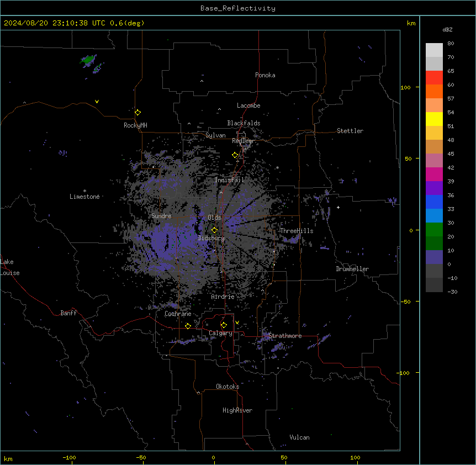This screenshot has width=476, height=465.
Task: Pick the magenta swatch in the dBZ legend
Action: [434, 174]
